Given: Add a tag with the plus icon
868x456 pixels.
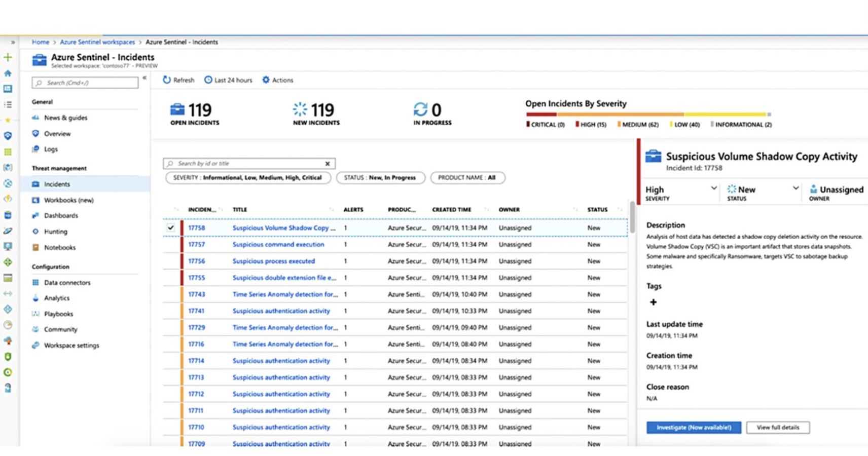Looking at the screenshot, I should [x=653, y=302].
